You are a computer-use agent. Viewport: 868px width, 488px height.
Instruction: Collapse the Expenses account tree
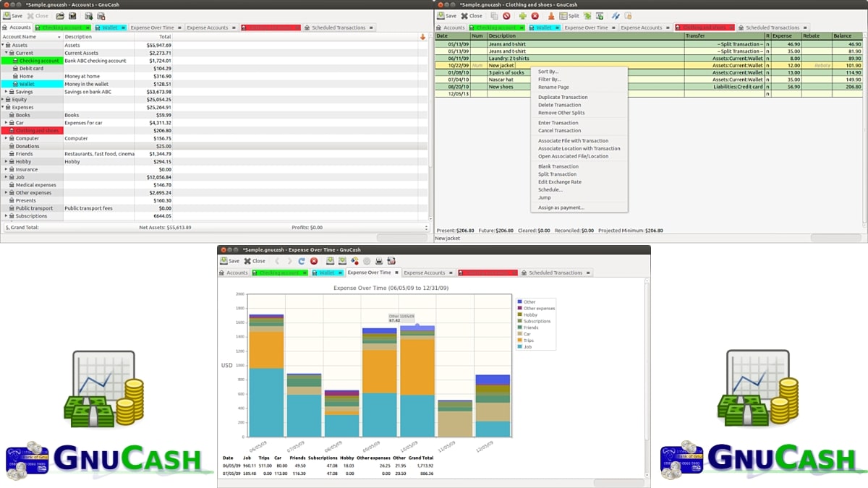(4, 108)
